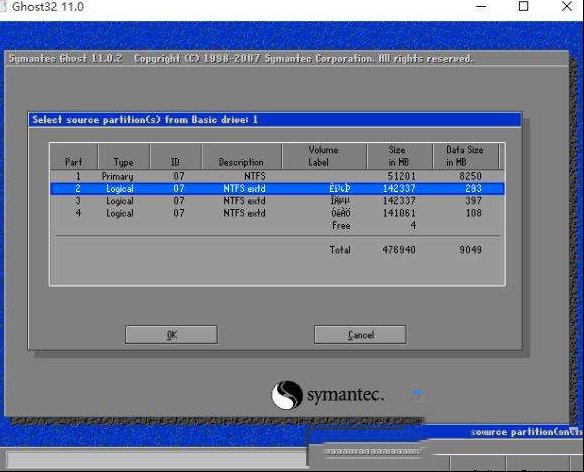Screen dimensions: 584x472
Task: Minimize the Ghost32 11.0 window
Action: (x=481, y=6)
